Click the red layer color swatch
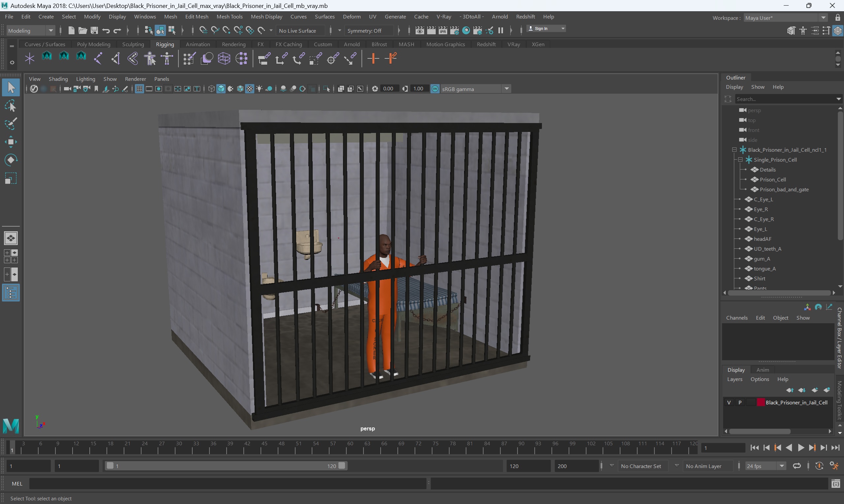 (x=761, y=402)
